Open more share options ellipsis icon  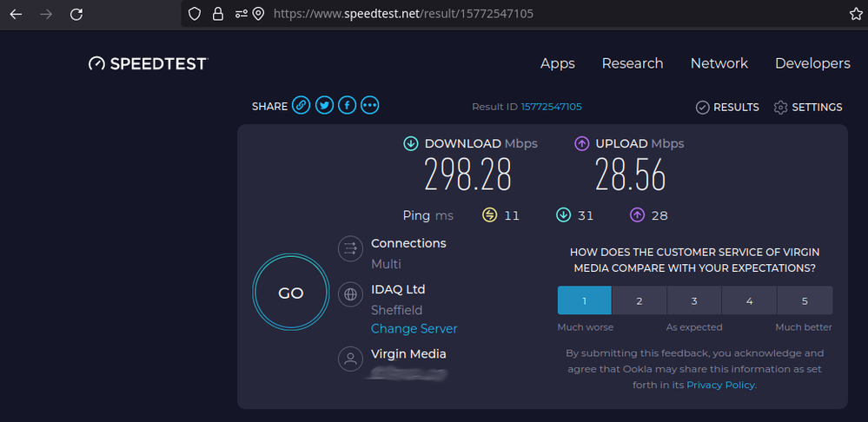370,105
